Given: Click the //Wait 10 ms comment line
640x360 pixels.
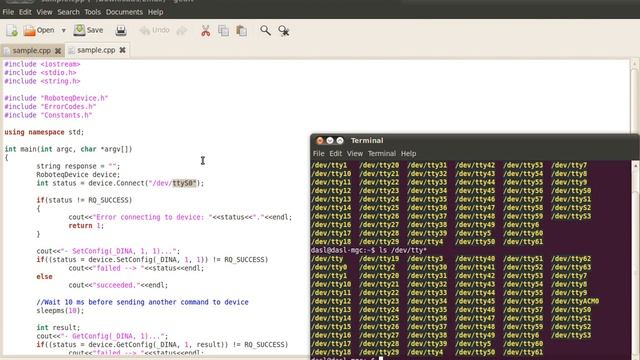Looking at the screenshot, I should coord(142,302).
